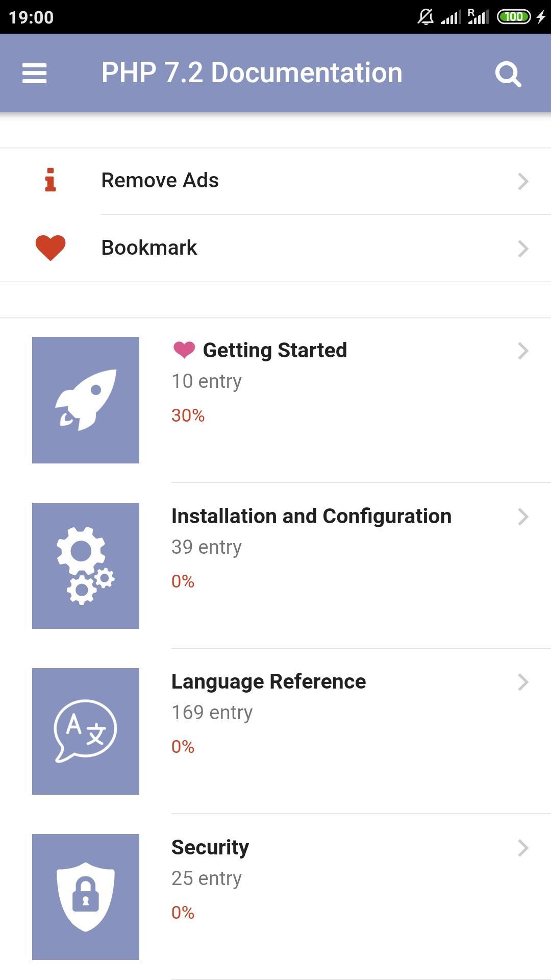Tap the search magnifier icon
The image size is (551, 980).
point(508,74)
